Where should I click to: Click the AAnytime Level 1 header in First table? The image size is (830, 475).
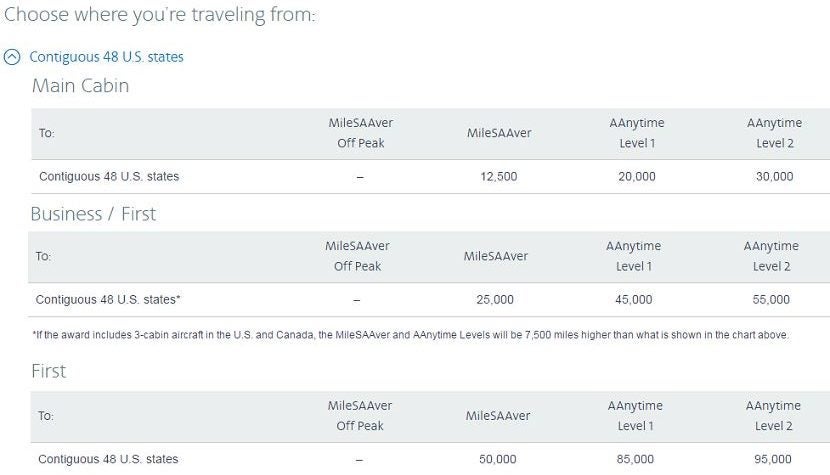(636, 416)
